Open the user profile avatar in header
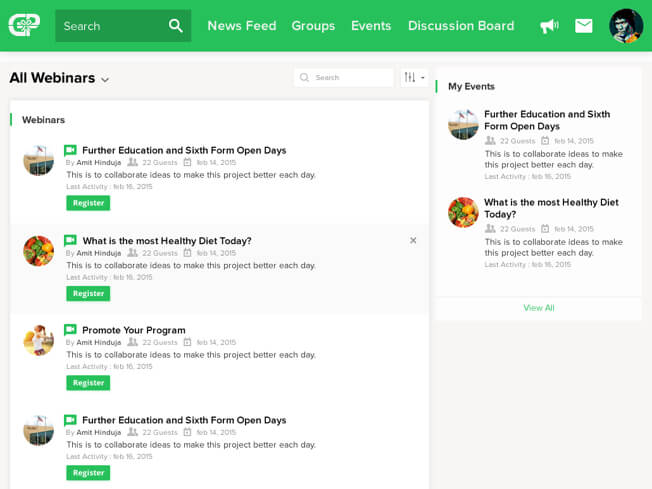 626,26
